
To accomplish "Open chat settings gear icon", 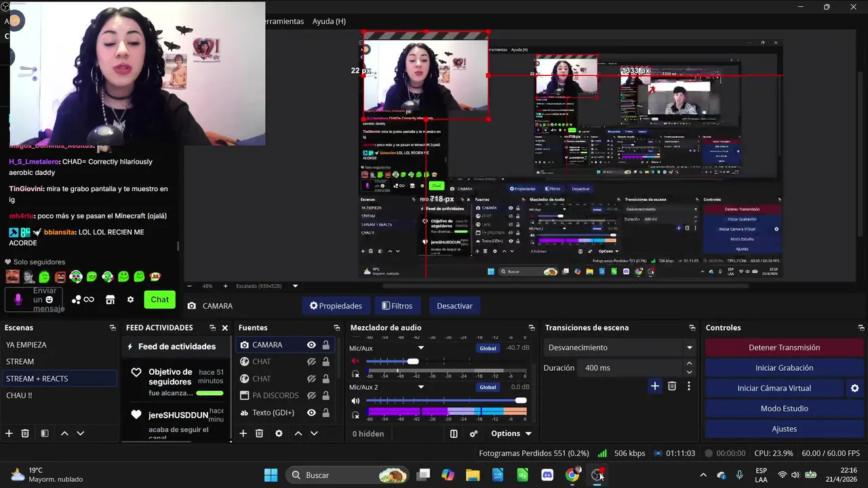I will (130, 300).
